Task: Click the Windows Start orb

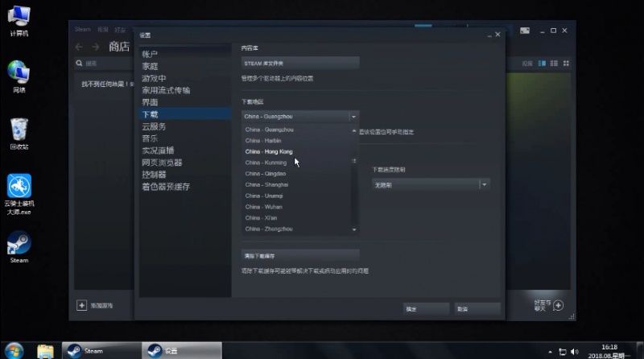Action: point(14,351)
